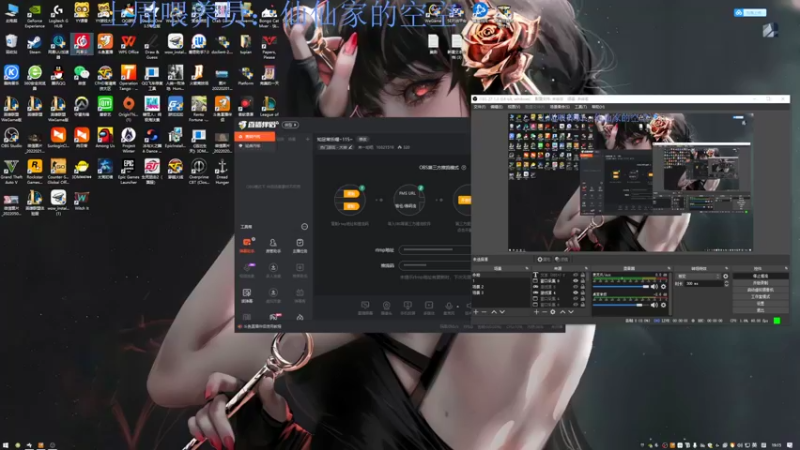The height and width of the screenshot is (450, 800).
Task: Select the Counter-Strike Global Offensive shortcut
Action: tap(58, 171)
